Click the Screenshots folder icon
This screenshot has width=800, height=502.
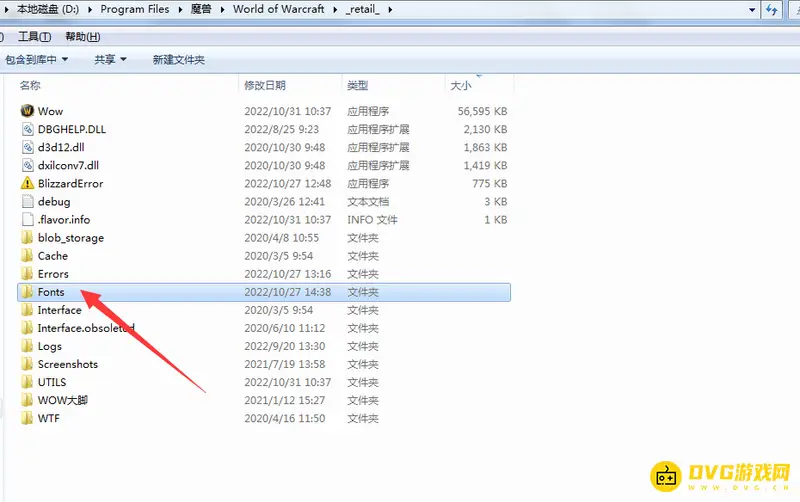27,364
